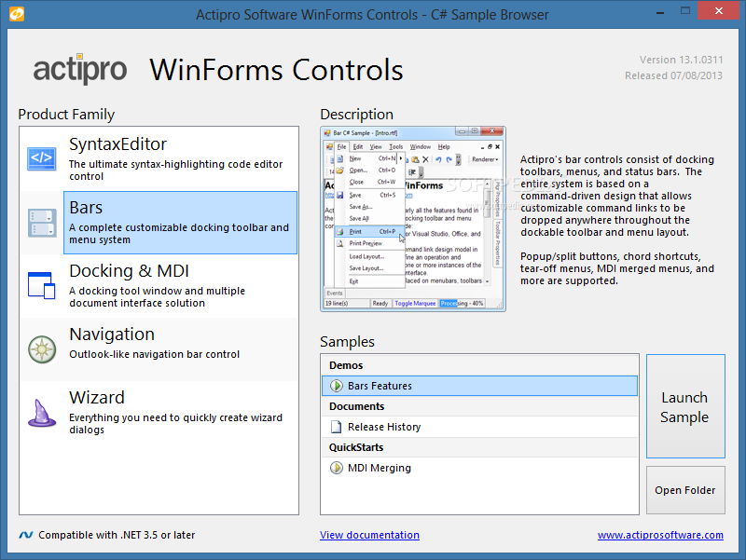Click the Bars sample preview thumbnail
Viewport: 746px width, 560px height.
(413, 219)
